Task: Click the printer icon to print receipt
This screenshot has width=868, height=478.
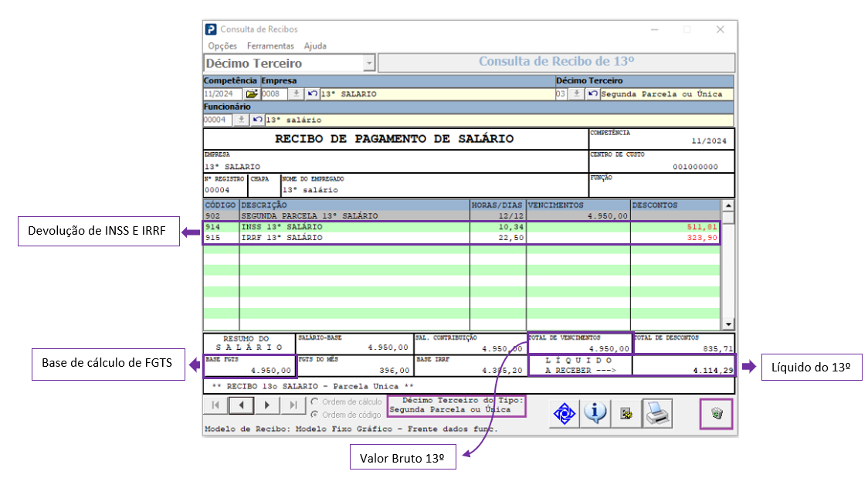Action: 658,414
